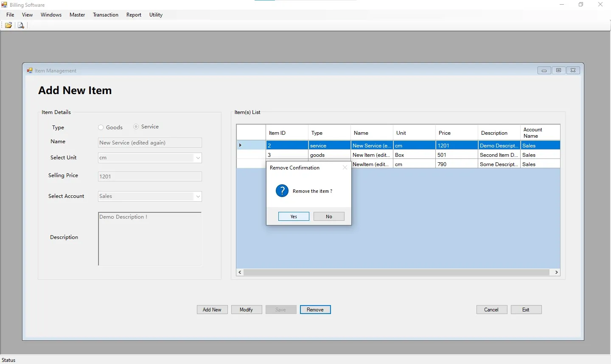Image resolution: width=611 pixels, height=364 pixels.
Task: Click No to cancel removal
Action: point(329,217)
